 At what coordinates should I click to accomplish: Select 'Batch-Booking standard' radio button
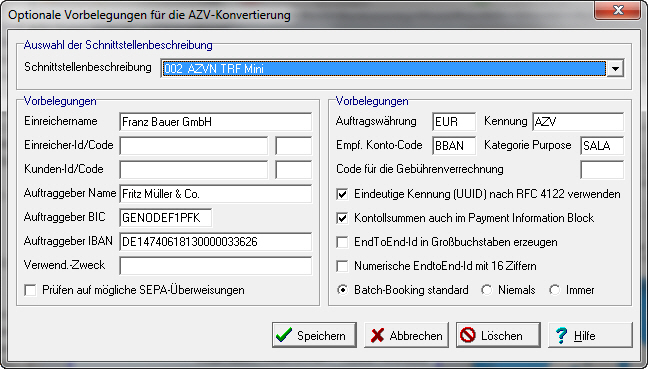click(342, 290)
